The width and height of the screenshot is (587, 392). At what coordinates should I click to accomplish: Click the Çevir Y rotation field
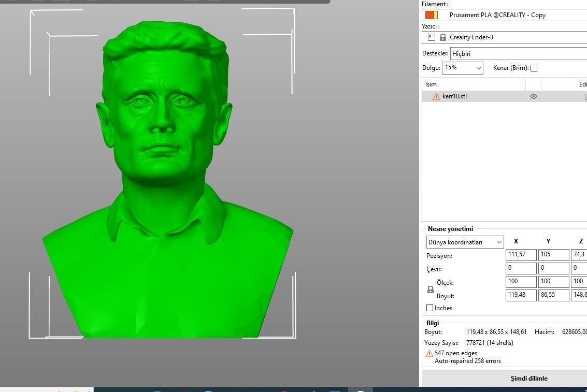(554, 268)
